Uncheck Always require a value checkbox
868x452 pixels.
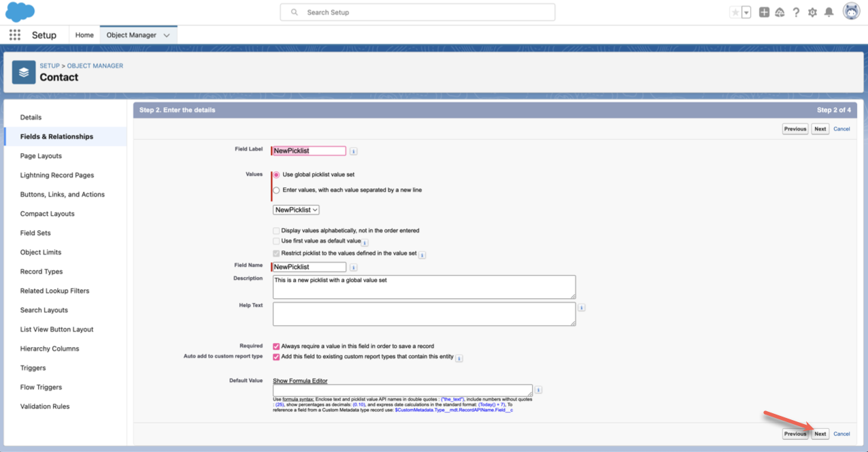276,346
